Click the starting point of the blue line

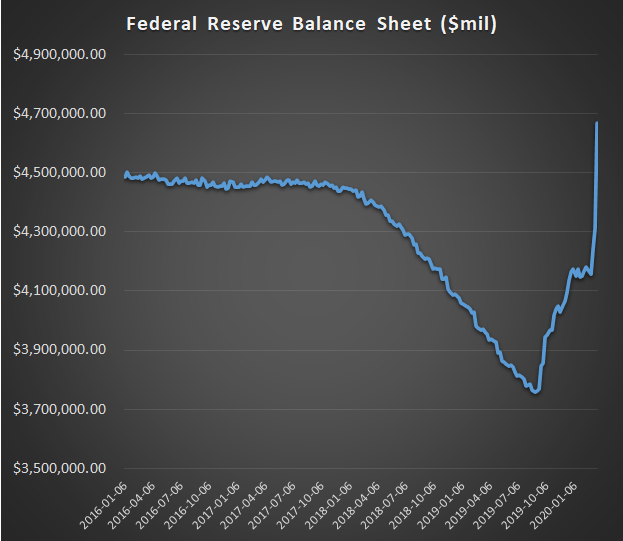[126, 174]
